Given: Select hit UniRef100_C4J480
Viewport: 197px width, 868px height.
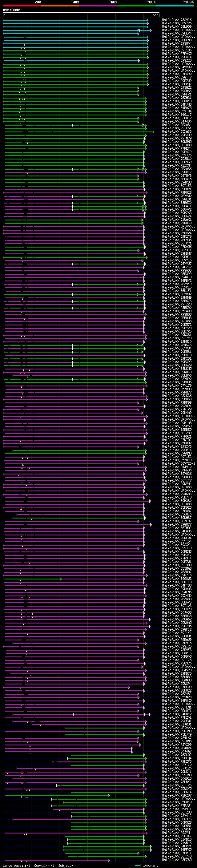Looking at the screenshot, I should 177,121.
